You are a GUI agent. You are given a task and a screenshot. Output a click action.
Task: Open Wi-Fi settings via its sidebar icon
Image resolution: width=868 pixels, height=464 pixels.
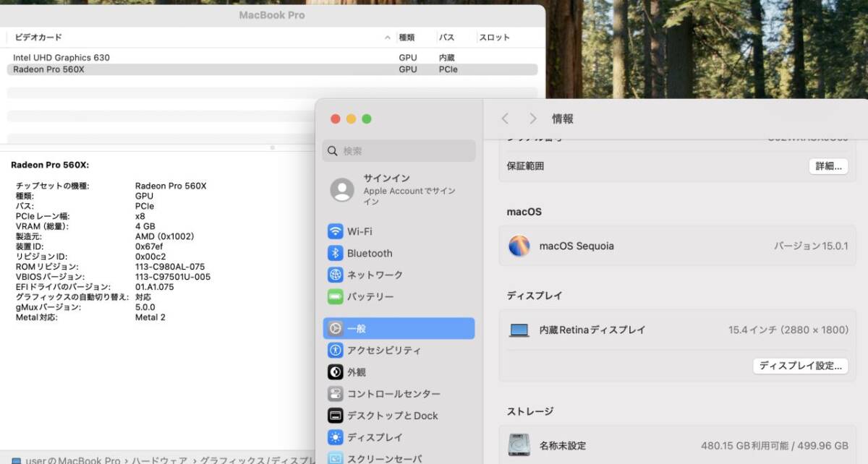(335, 231)
